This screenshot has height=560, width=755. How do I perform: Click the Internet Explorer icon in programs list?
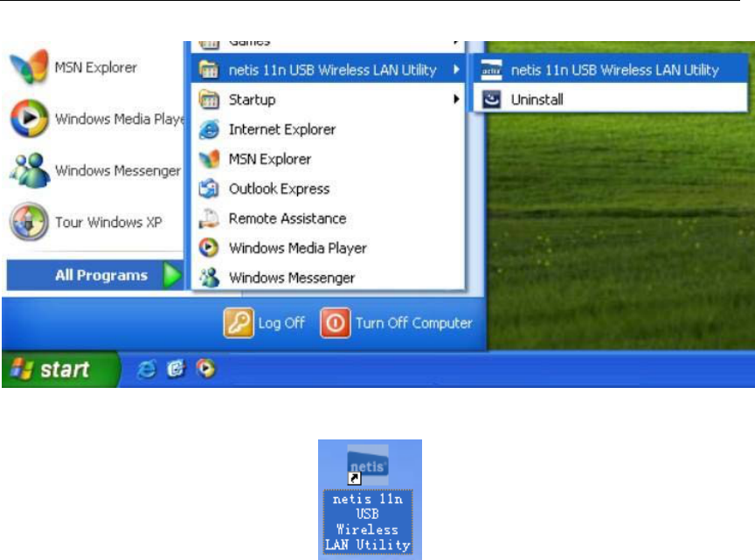tap(209, 129)
